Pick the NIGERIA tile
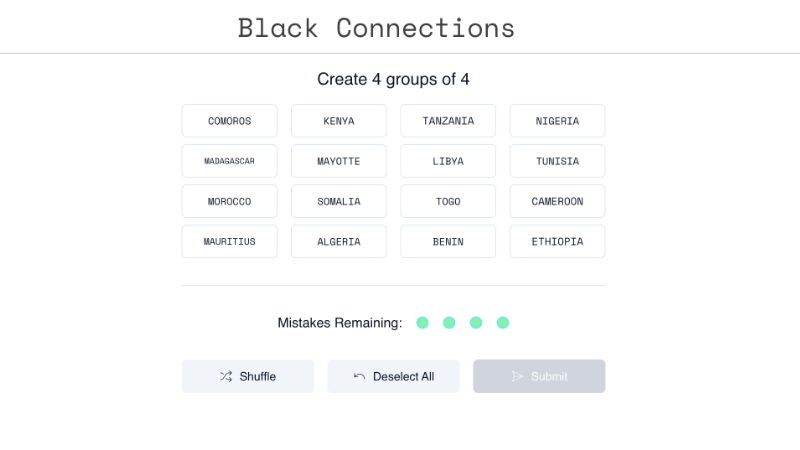The height and width of the screenshot is (450, 800). point(557,121)
